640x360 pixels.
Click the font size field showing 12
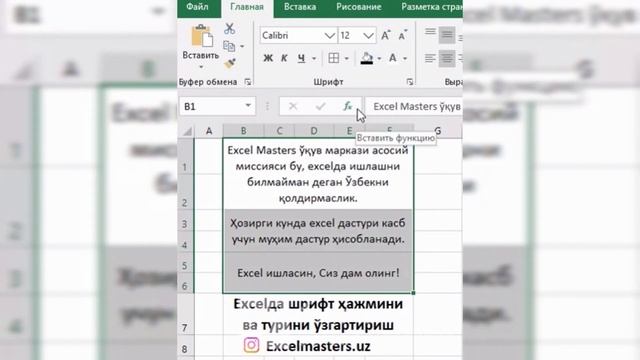pos(350,36)
